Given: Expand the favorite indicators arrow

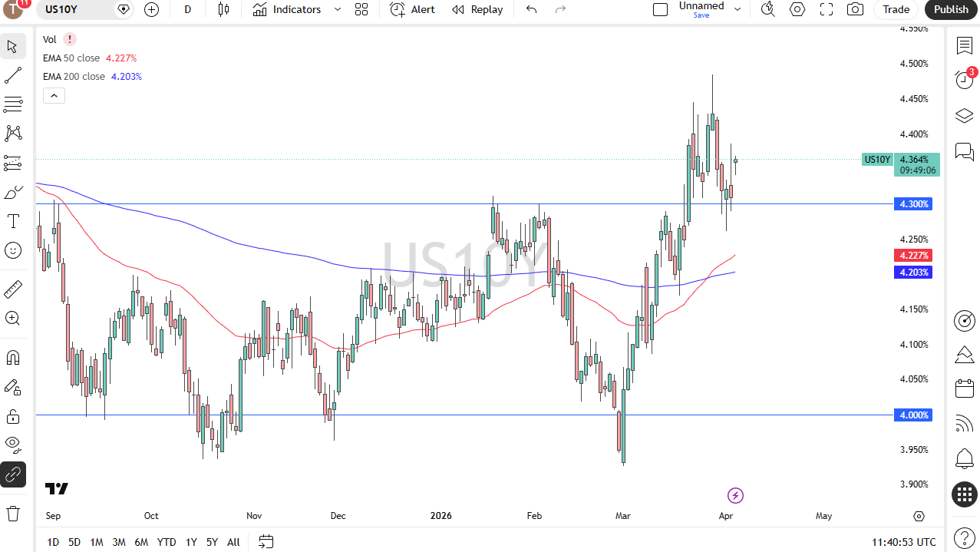Looking at the screenshot, I should click(x=337, y=9).
